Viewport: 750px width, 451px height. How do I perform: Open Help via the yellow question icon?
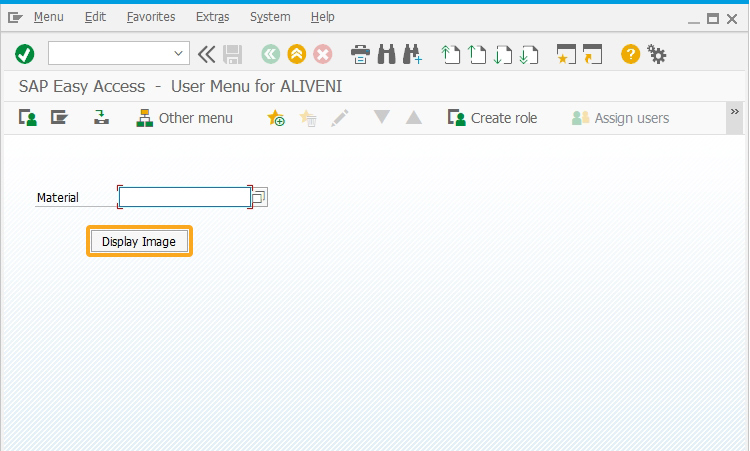(630, 54)
